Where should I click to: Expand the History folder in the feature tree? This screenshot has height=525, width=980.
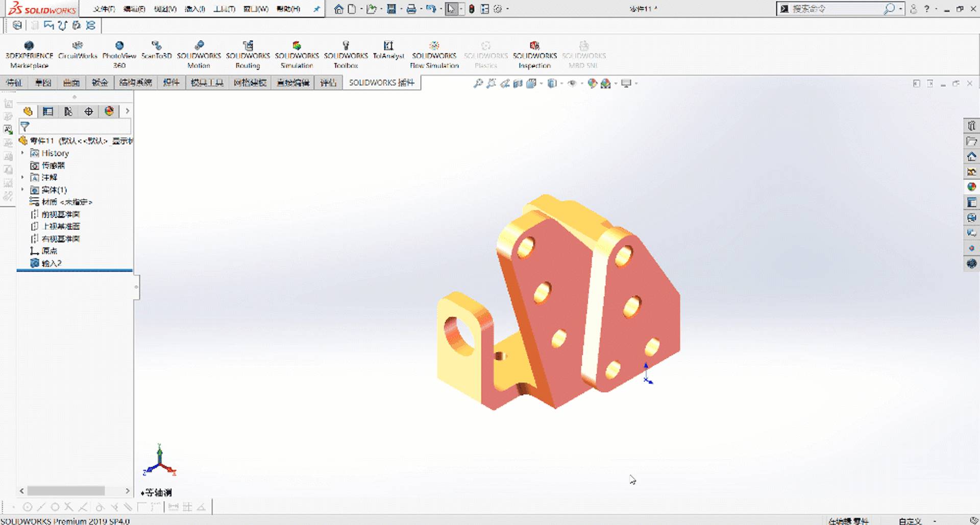[22, 153]
